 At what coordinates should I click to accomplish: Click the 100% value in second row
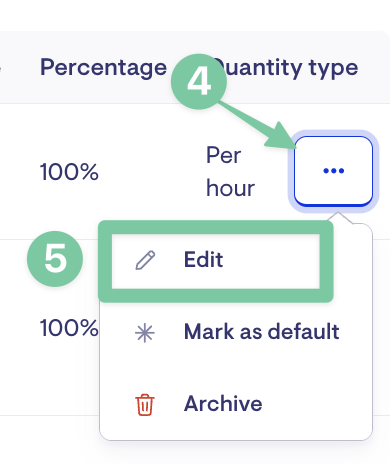click(x=69, y=328)
